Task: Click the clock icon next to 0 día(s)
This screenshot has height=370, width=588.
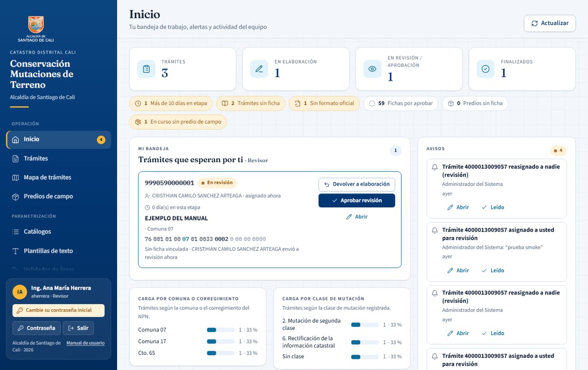Action: [x=148, y=208]
